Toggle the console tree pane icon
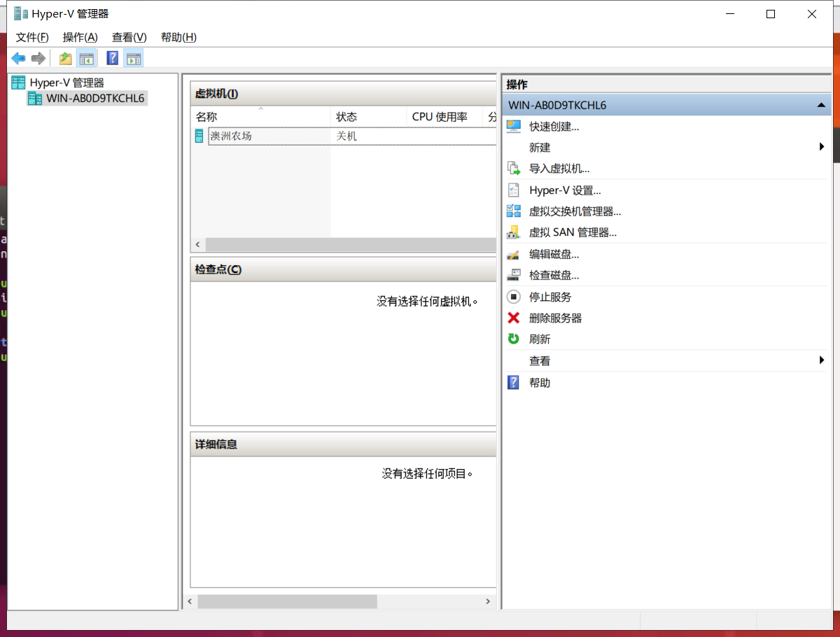This screenshot has height=637, width=840. (87, 58)
